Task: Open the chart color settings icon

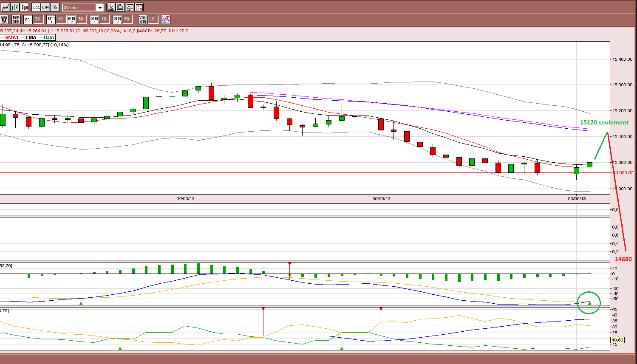Action: point(120,7)
